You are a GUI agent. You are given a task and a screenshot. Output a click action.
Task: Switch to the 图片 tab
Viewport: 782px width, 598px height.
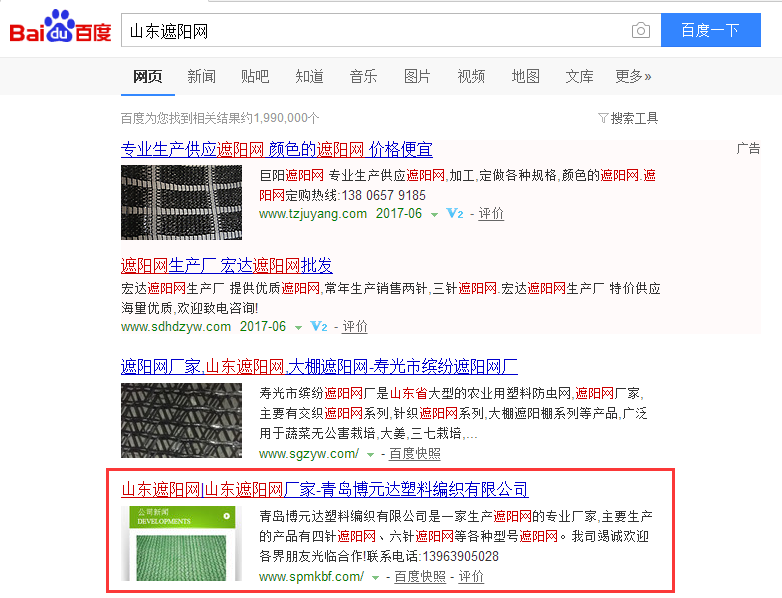click(417, 76)
